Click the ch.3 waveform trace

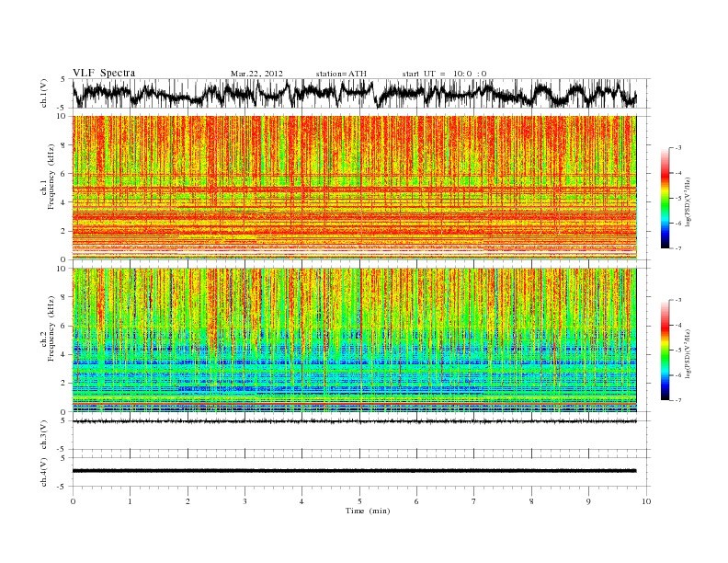[x=354, y=421]
